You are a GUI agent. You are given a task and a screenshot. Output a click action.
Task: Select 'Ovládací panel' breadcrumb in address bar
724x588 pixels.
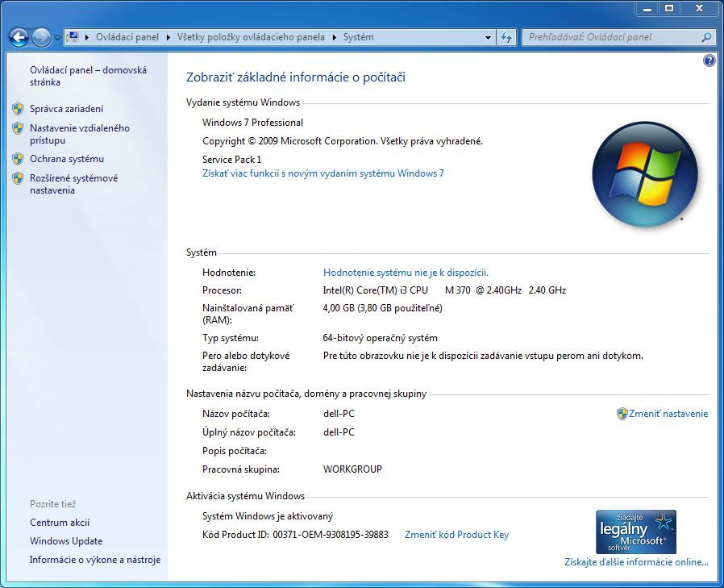(x=127, y=37)
